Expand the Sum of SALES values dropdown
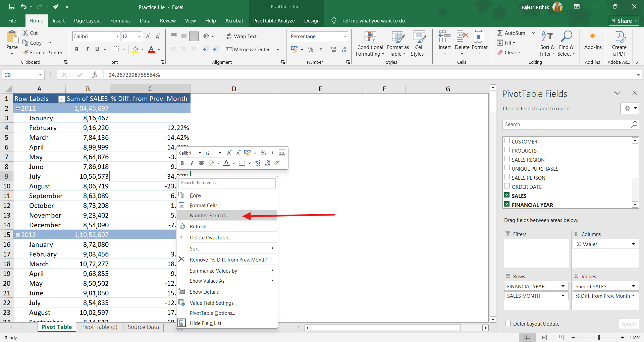The width and height of the screenshot is (644, 342). pos(633,286)
